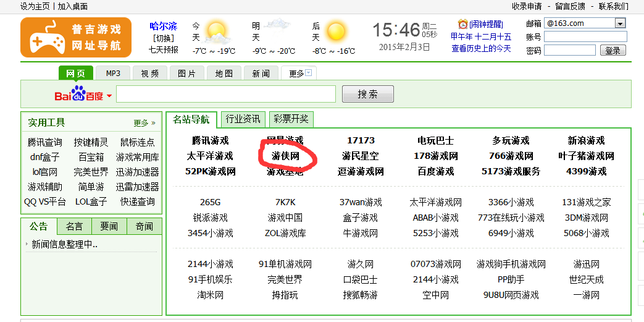Open the 名站导航 tab
This screenshot has width=644, height=322.
pyautogui.click(x=191, y=120)
